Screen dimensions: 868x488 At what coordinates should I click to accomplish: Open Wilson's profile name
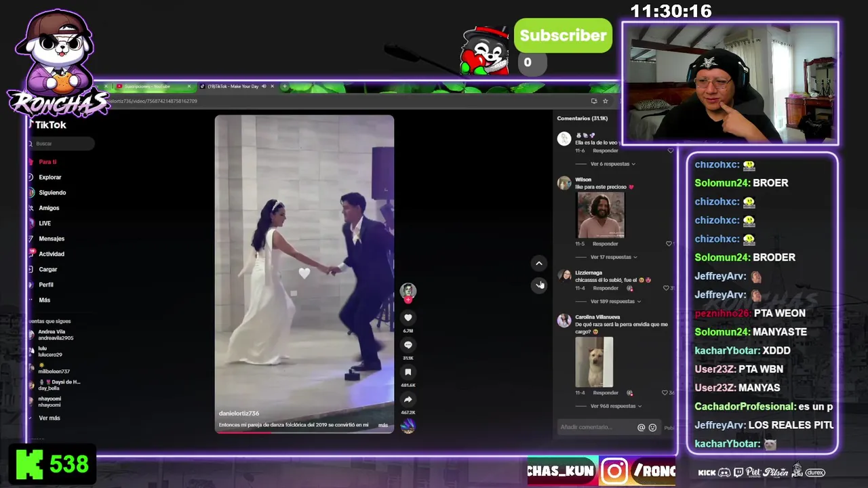(583, 180)
